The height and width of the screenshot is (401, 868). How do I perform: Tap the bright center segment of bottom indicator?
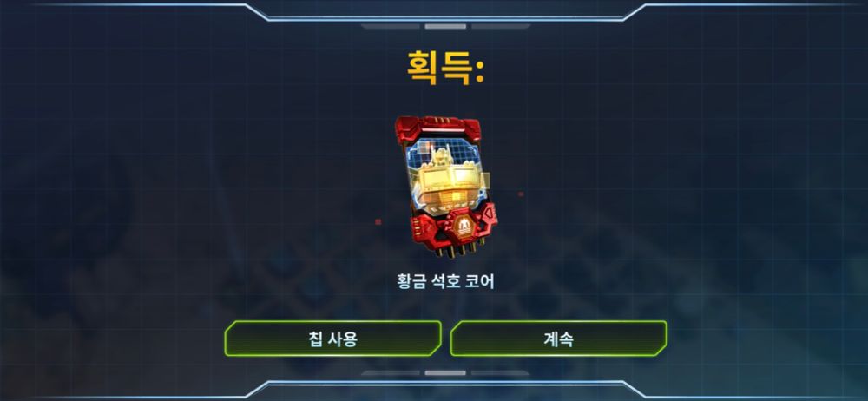[x=445, y=372]
